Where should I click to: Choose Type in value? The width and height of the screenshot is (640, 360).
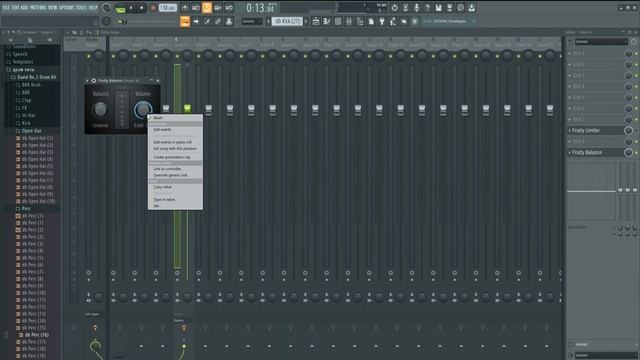[x=175, y=200]
